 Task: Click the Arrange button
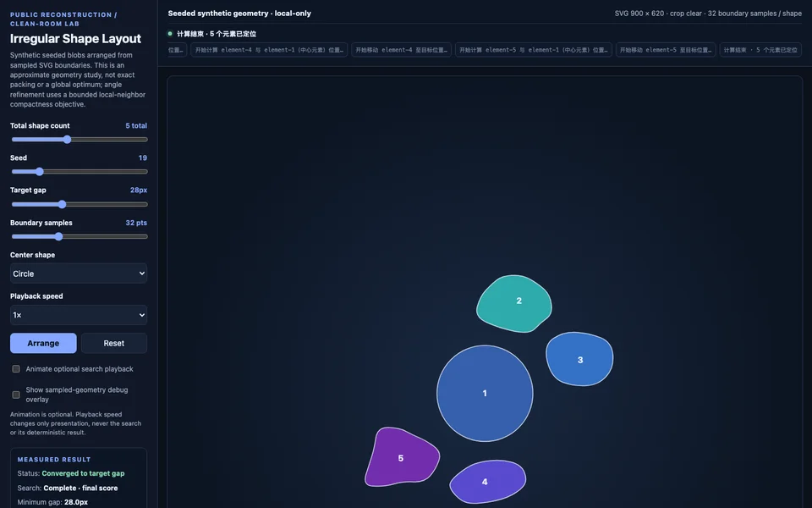(43, 343)
